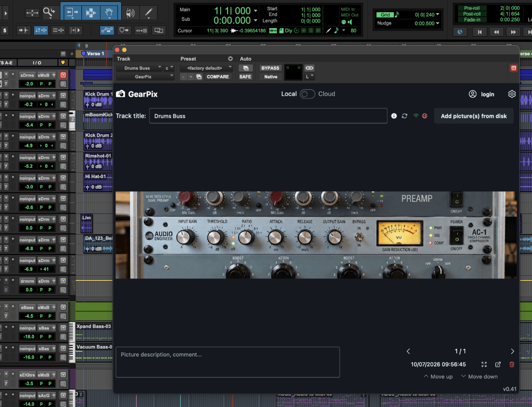
Task: Click the red globe icon in GearPix
Action: pos(425,116)
